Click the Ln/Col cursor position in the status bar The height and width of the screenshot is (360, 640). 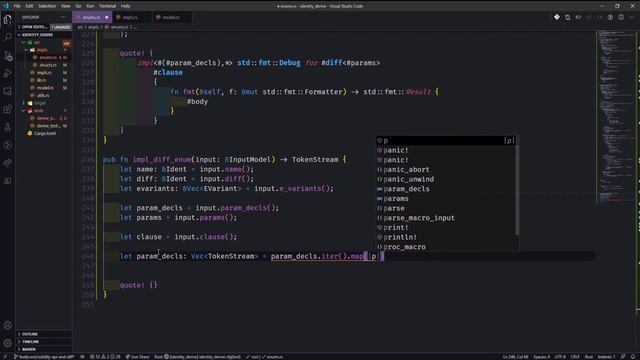click(x=515, y=357)
